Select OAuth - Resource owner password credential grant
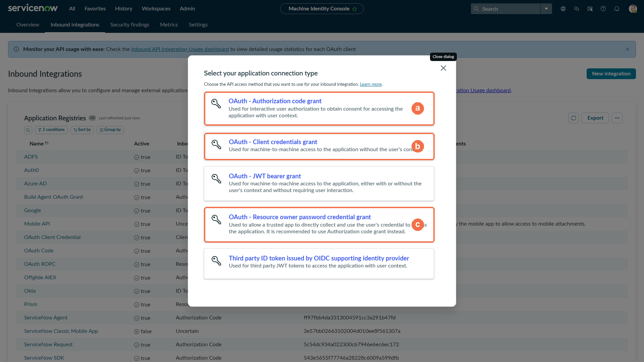The height and width of the screenshot is (362, 644). click(319, 225)
